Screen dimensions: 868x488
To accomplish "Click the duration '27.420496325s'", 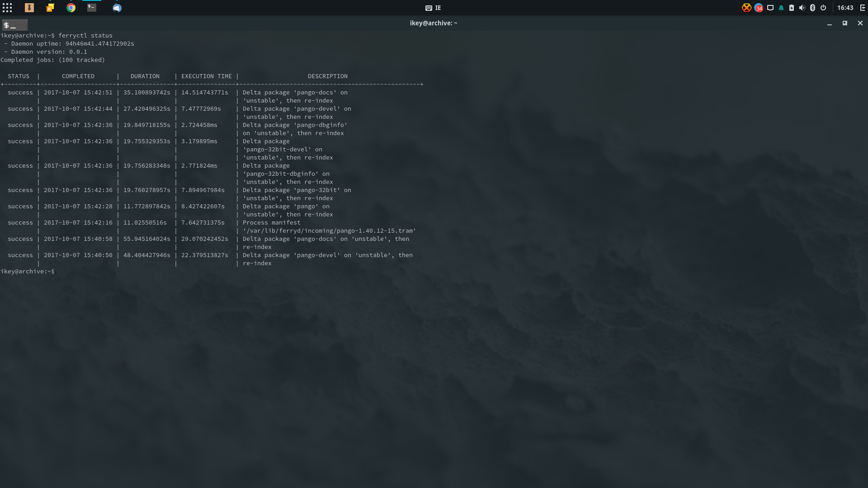I will [x=147, y=108].
